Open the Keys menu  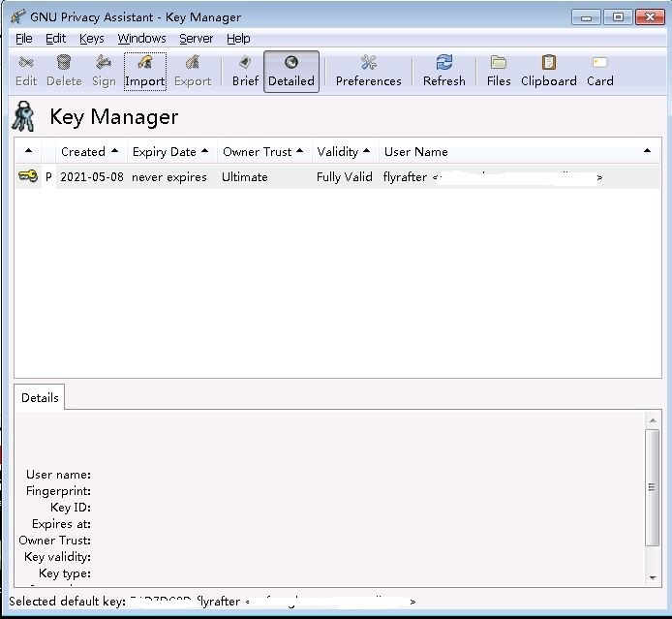pyautogui.click(x=92, y=39)
